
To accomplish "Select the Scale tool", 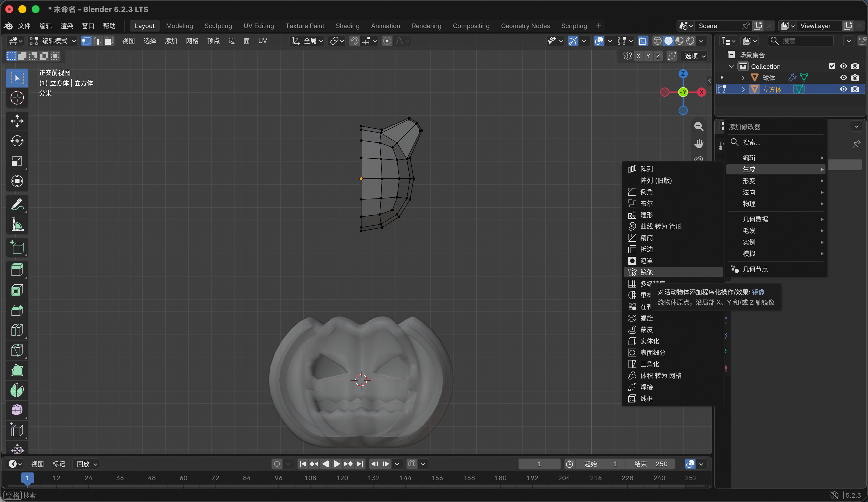I will pyautogui.click(x=17, y=161).
